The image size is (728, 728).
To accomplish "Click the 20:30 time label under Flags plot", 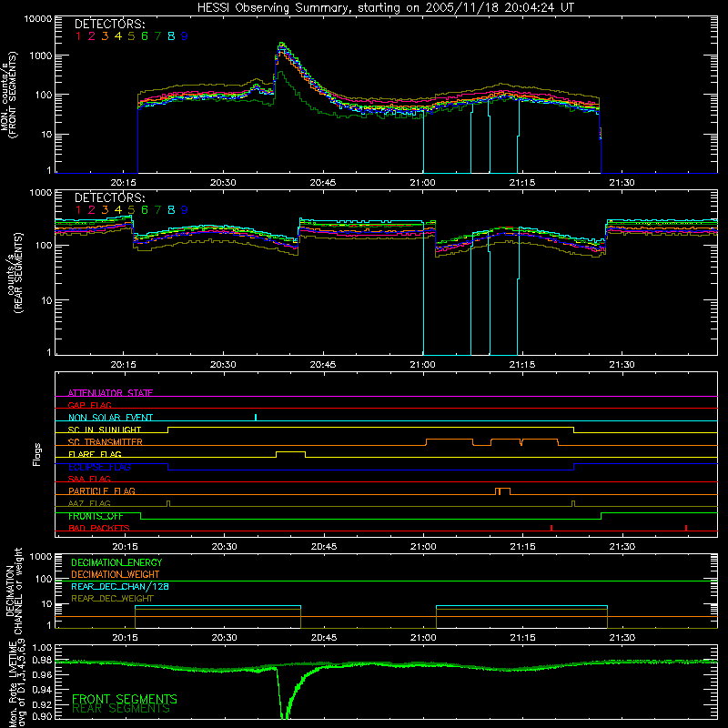I will point(224,547).
